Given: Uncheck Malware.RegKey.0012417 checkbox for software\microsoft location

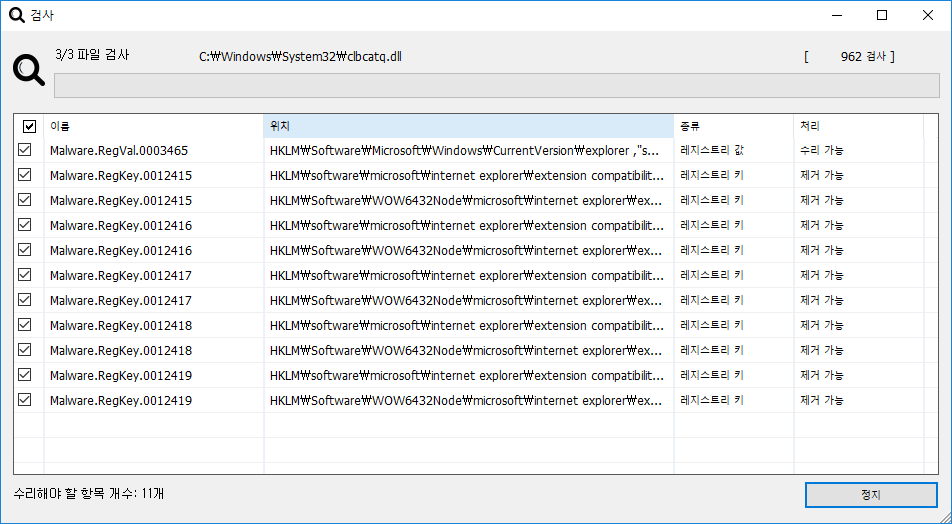Looking at the screenshot, I should tap(24, 274).
